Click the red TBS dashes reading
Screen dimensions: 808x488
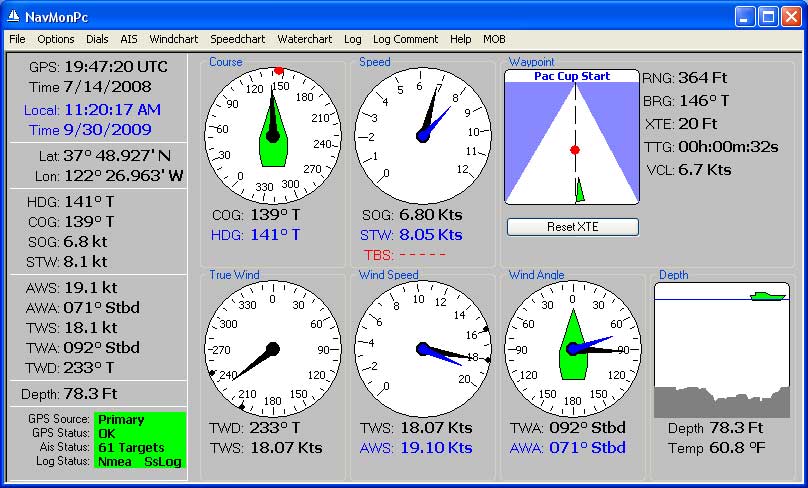coord(405,255)
